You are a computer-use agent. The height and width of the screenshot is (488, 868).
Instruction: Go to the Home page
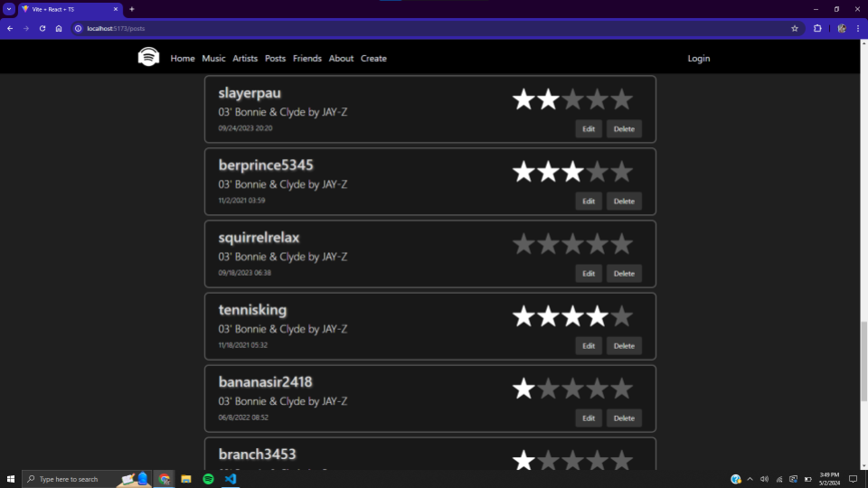tap(182, 58)
